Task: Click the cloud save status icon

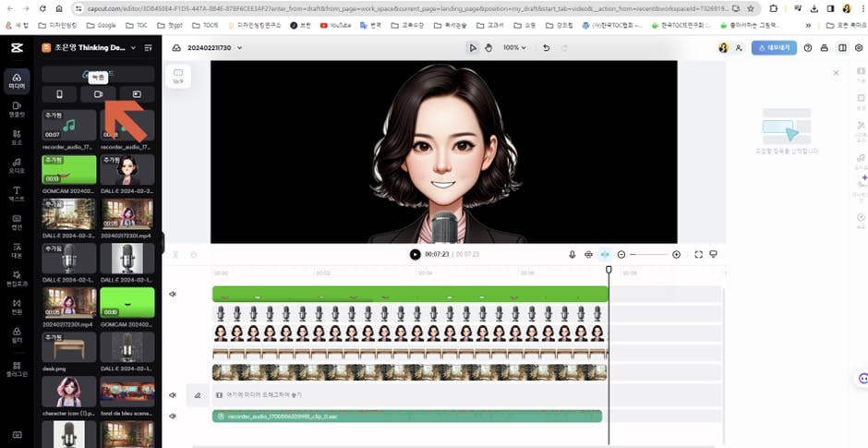Action: (176, 48)
